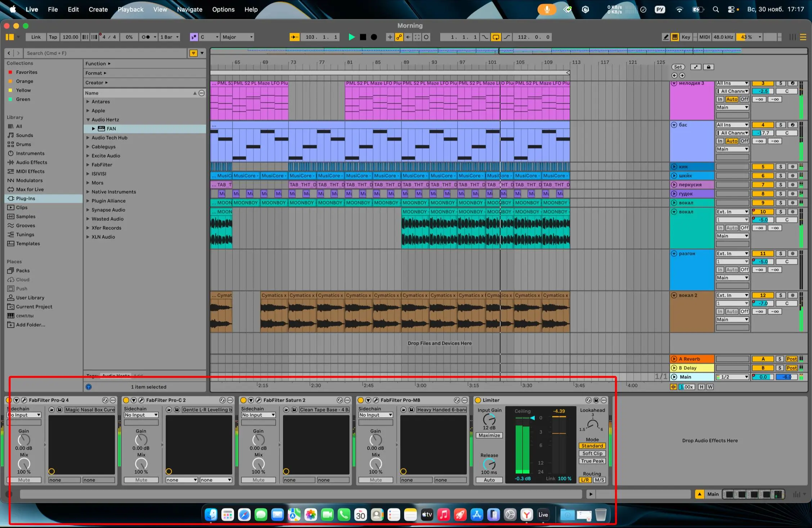Turn off the Limiter device
This screenshot has height=528, width=812.
click(x=478, y=400)
